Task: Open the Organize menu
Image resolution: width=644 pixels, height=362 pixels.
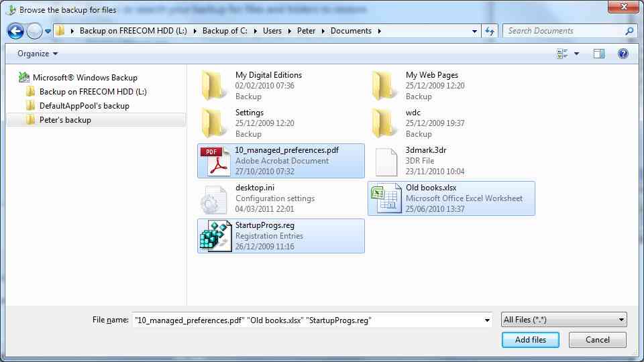Action: click(x=38, y=54)
